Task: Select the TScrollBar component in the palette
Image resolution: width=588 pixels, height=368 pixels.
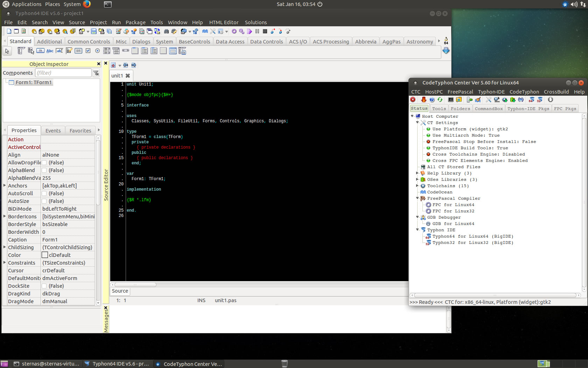Action: [x=126, y=51]
